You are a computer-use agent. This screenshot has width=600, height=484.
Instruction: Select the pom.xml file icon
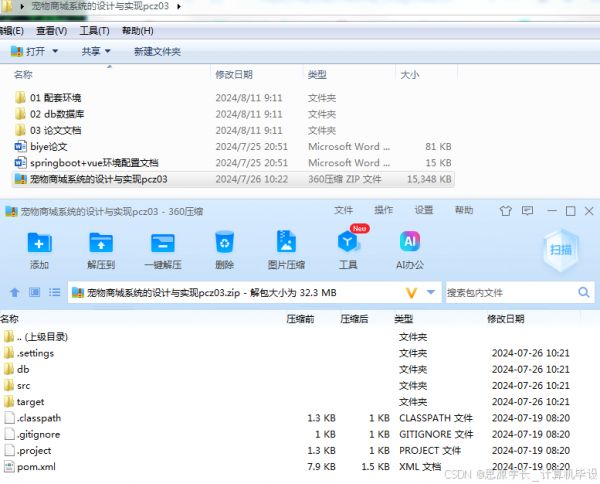point(9,466)
